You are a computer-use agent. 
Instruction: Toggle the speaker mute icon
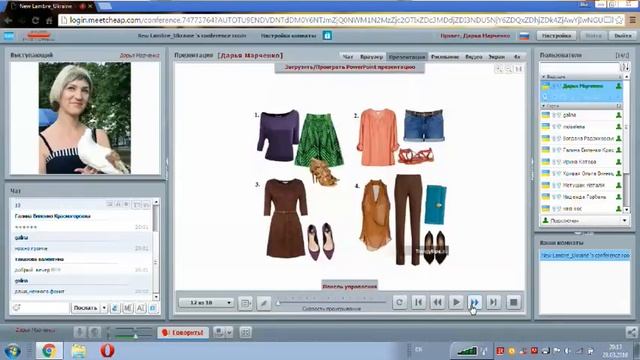click(x=95, y=332)
